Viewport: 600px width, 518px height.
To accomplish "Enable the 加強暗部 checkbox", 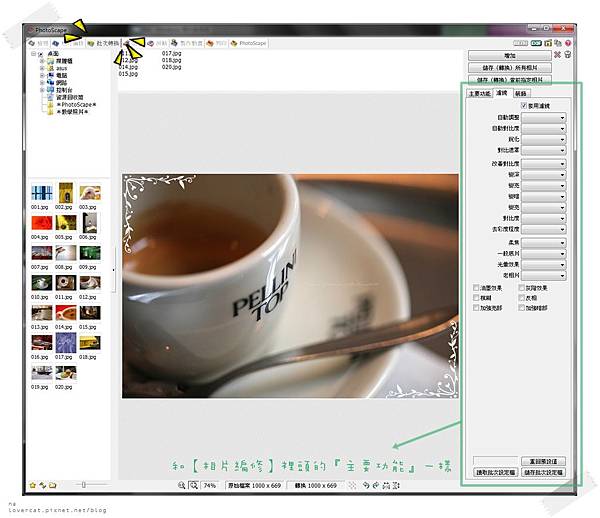I will [521, 308].
